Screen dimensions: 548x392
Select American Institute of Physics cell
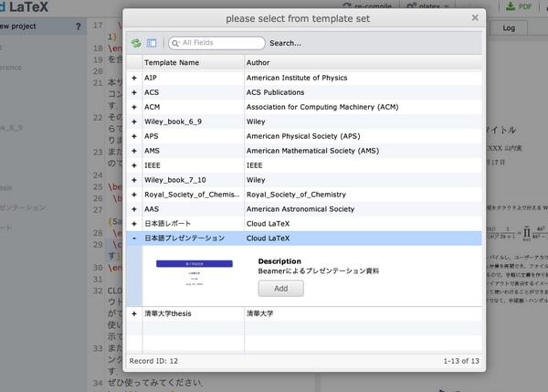(x=364, y=78)
